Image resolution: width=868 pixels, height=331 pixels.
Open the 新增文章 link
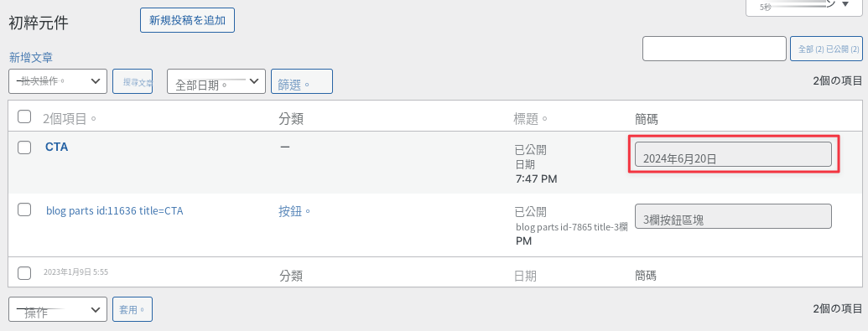(x=31, y=57)
